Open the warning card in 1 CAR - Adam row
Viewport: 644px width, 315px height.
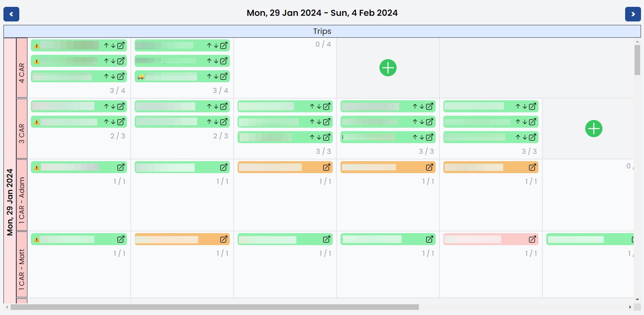121,167
